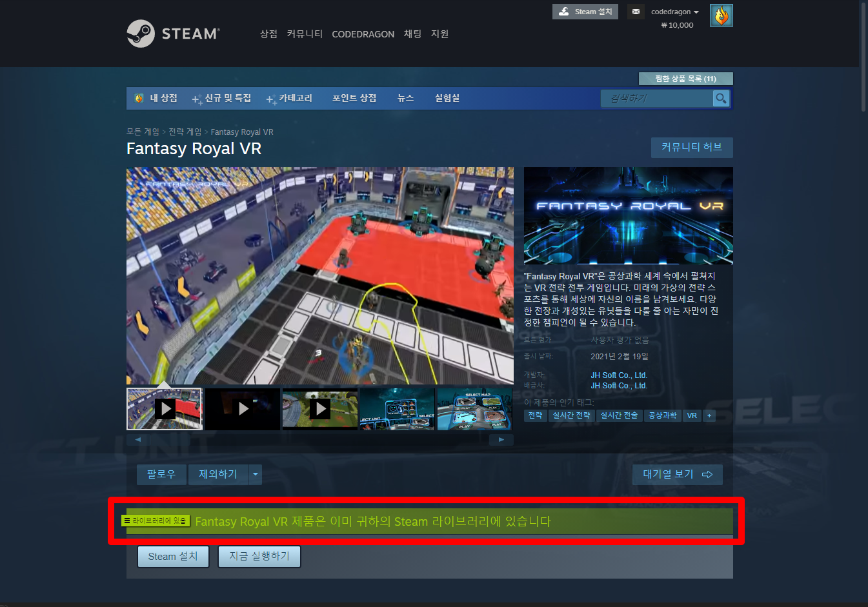Image resolution: width=868 pixels, height=607 pixels.
Task: Click the thumbnail strip scrollbar track
Action: coord(320,439)
